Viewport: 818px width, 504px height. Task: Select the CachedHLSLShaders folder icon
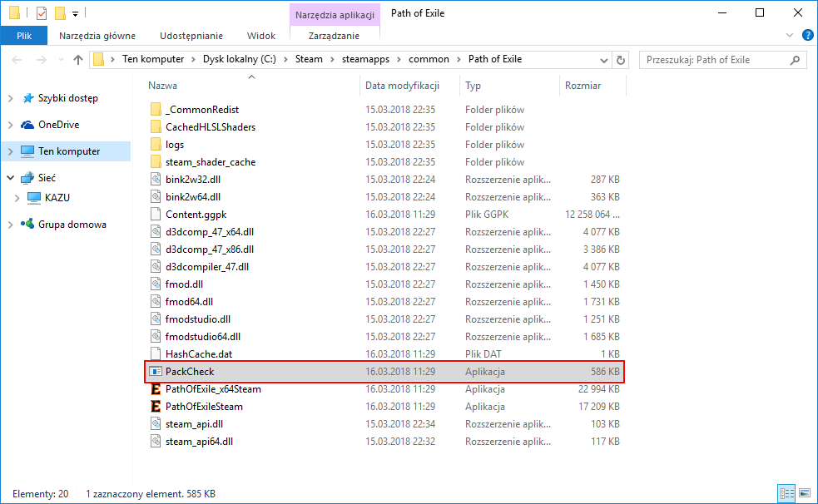(x=156, y=126)
